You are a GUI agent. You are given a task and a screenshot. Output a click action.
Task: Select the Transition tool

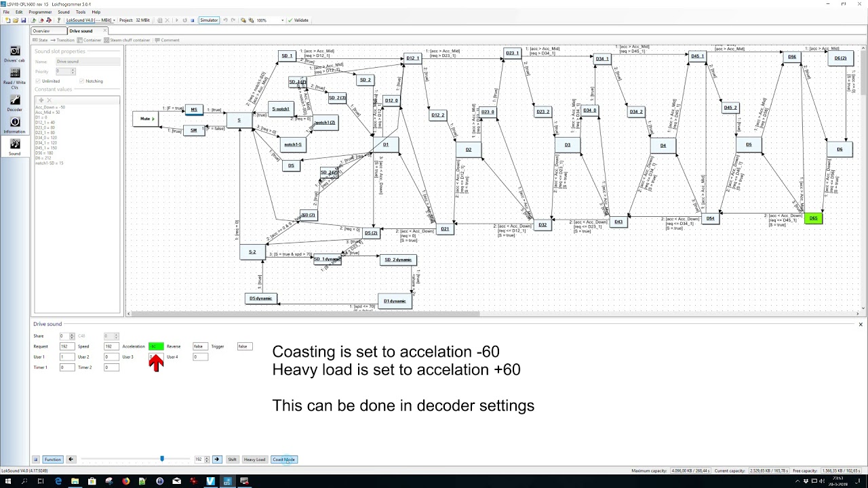(x=62, y=40)
